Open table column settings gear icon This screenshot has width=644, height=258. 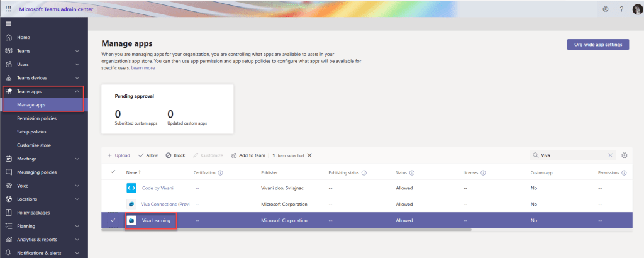pos(625,155)
